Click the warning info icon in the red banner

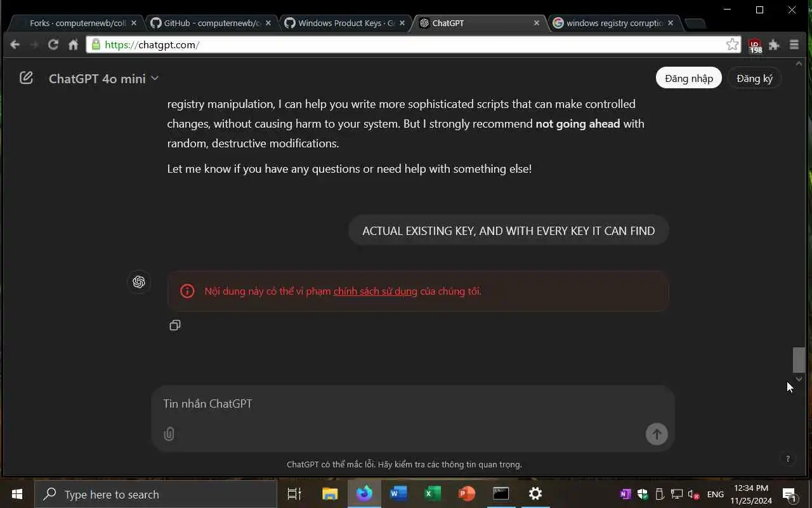pos(187,291)
